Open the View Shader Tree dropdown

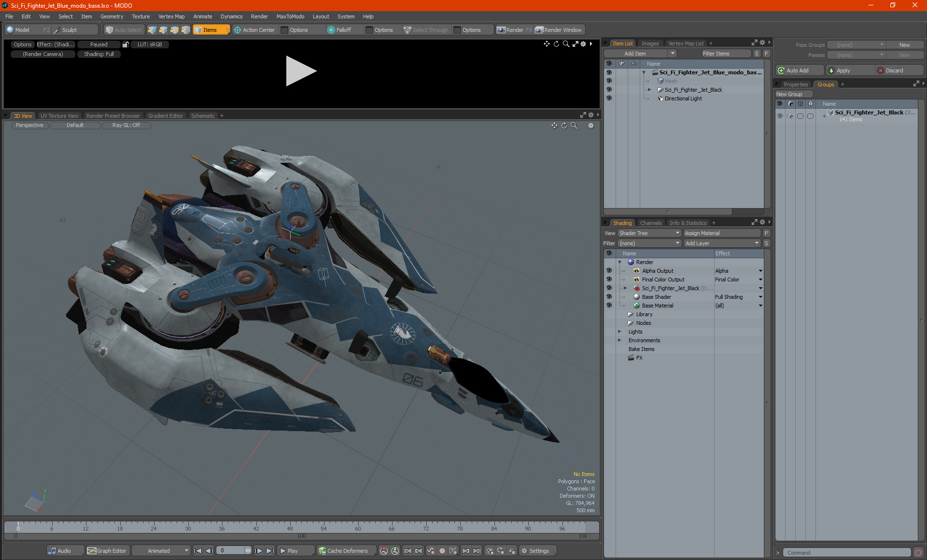(x=649, y=233)
